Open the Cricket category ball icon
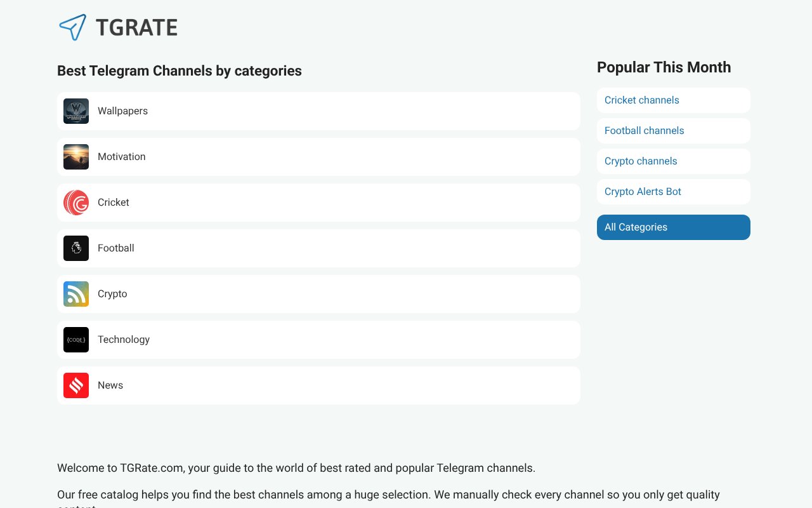 pyautogui.click(x=76, y=202)
